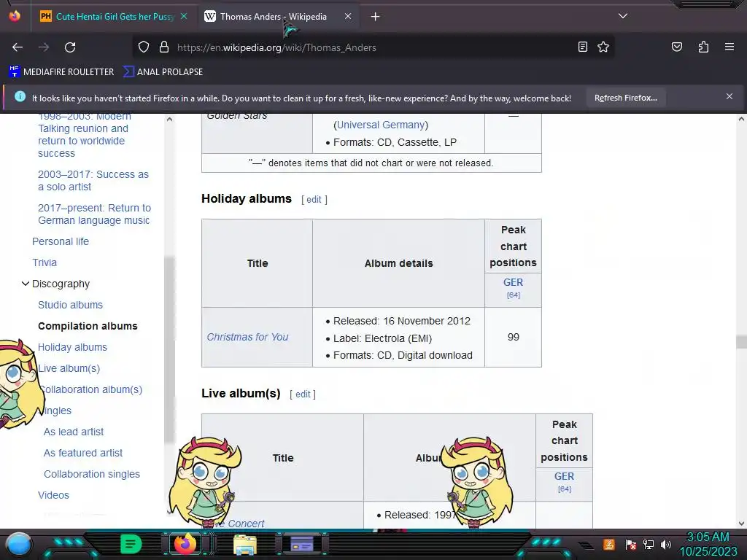Open GER link in Holiday albums table
Screen dimensions: 747x560
tap(513, 282)
